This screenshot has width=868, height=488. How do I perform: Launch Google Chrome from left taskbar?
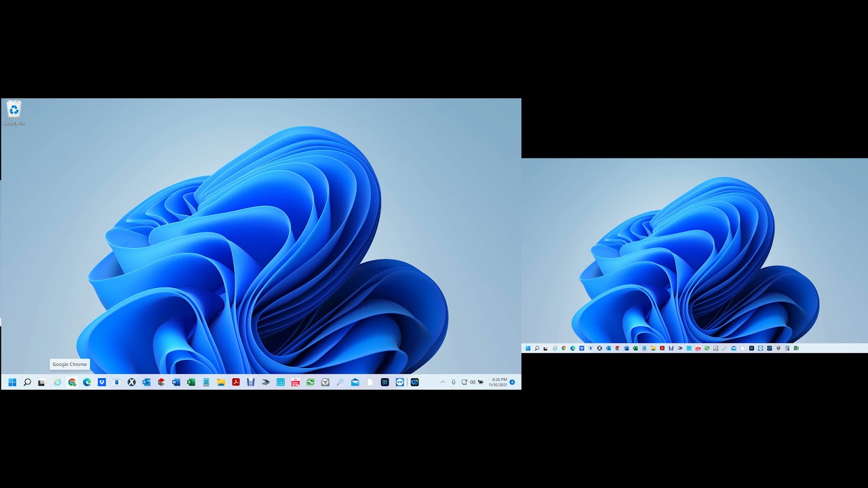72,382
